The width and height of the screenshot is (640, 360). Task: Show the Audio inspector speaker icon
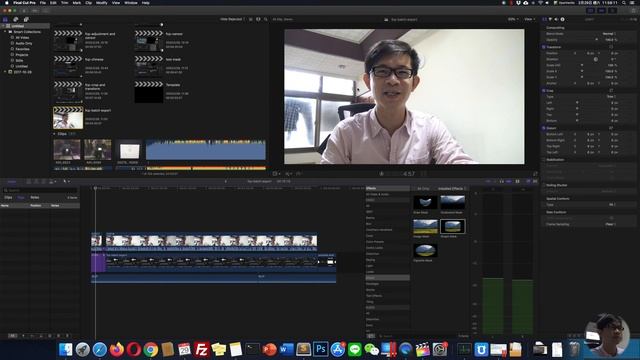click(x=556, y=19)
